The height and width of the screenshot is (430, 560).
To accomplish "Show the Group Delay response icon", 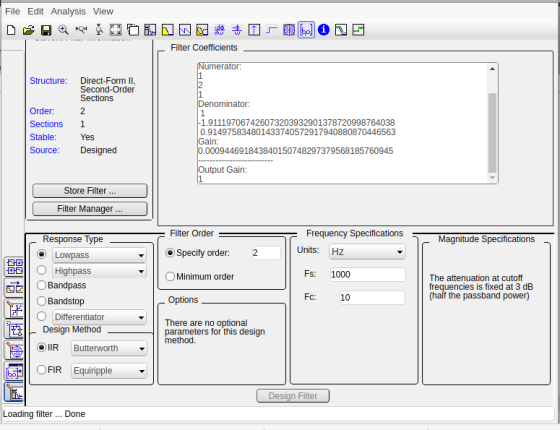I will pyautogui.click(x=219, y=30).
